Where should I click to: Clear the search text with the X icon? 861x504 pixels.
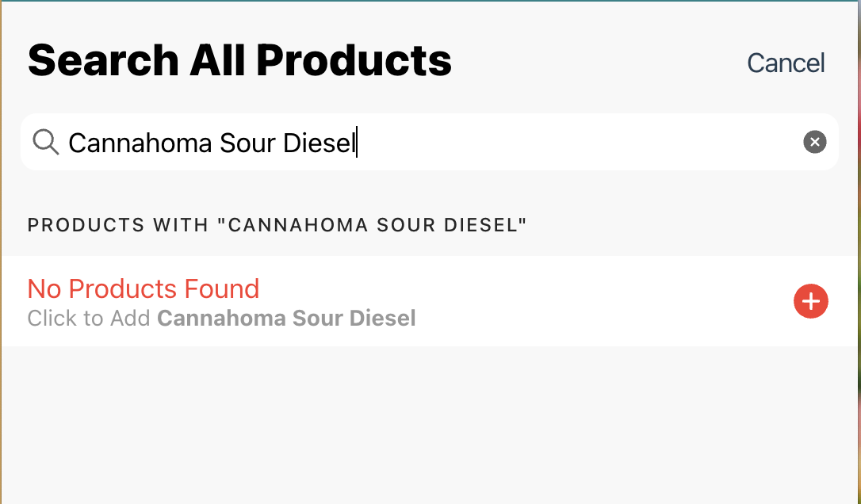pyautogui.click(x=814, y=142)
